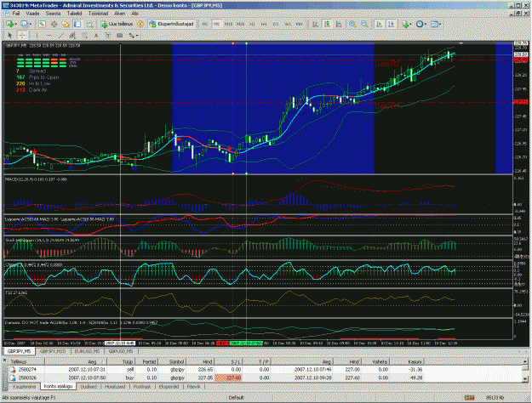The width and height of the screenshot is (532, 403).
Task: Open the Aken menu
Action: tap(119, 14)
